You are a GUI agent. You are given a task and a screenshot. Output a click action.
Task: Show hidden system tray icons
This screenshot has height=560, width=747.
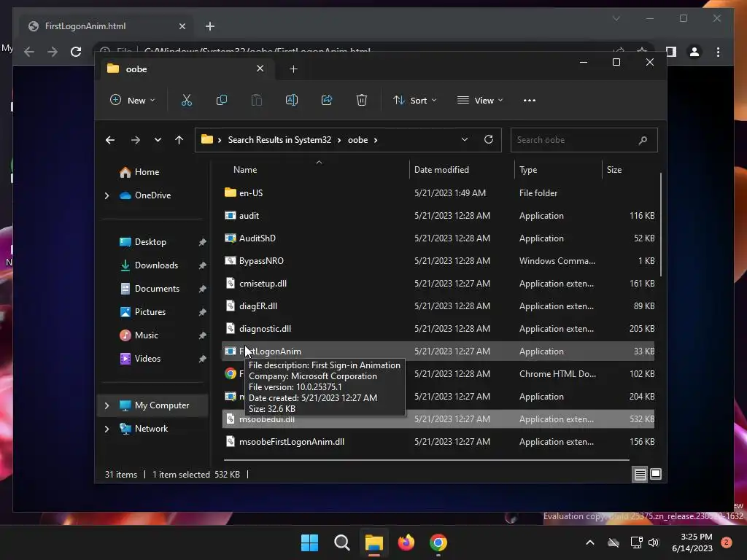click(x=589, y=542)
